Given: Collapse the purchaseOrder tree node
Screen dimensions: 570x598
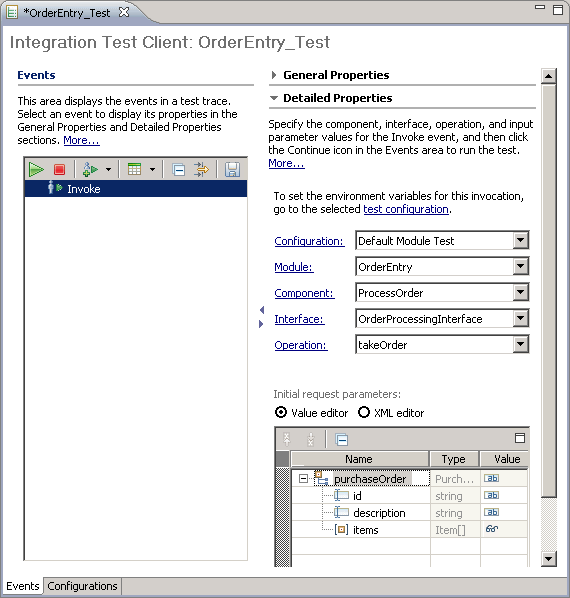Looking at the screenshot, I should (x=303, y=479).
